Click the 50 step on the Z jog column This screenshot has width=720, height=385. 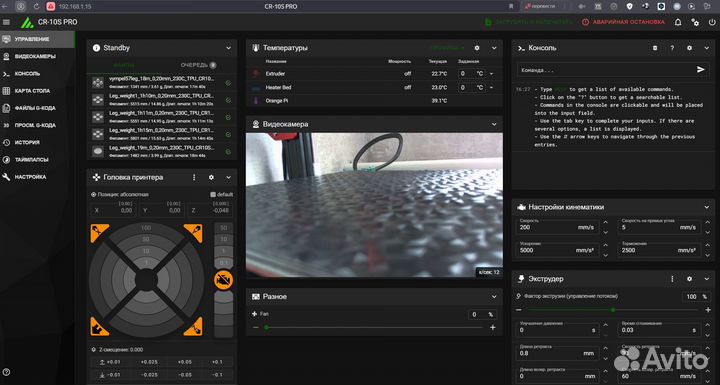[224, 228]
